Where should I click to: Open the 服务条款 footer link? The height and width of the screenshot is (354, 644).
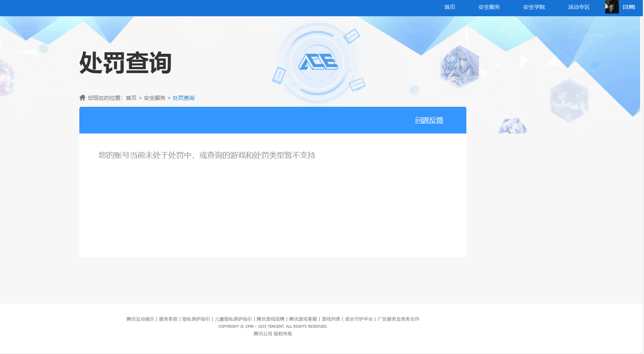[168, 319]
